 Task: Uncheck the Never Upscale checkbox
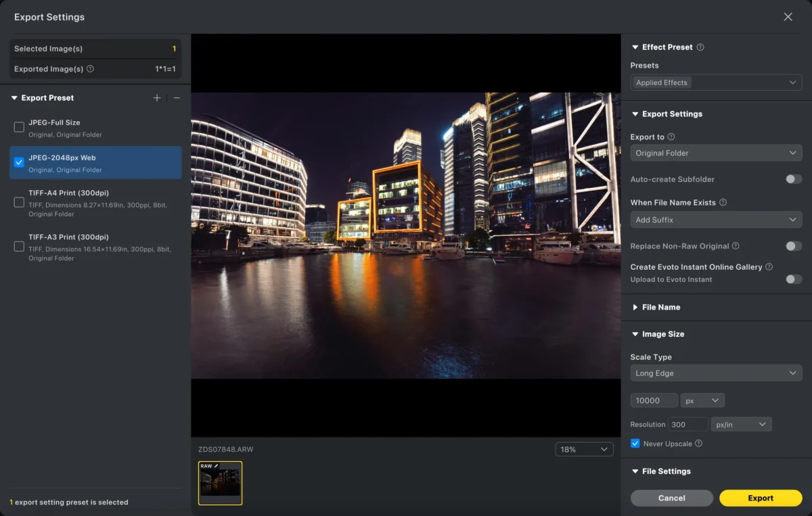click(x=635, y=444)
